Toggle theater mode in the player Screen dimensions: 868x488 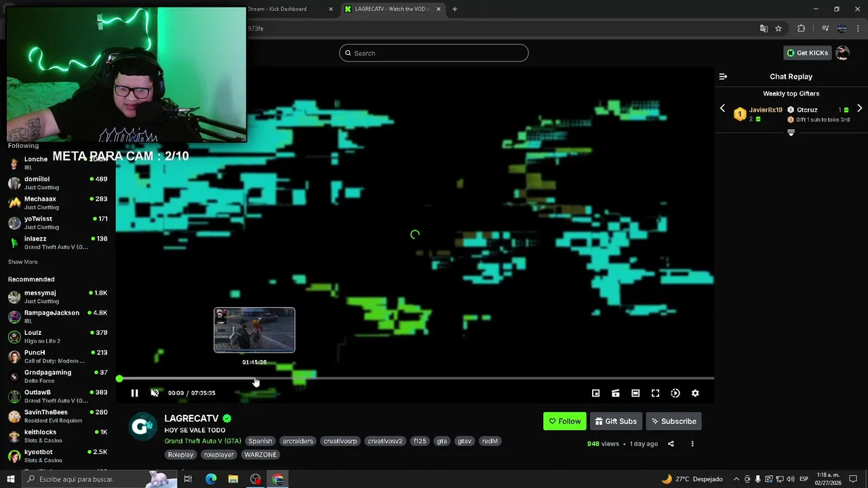tap(635, 393)
